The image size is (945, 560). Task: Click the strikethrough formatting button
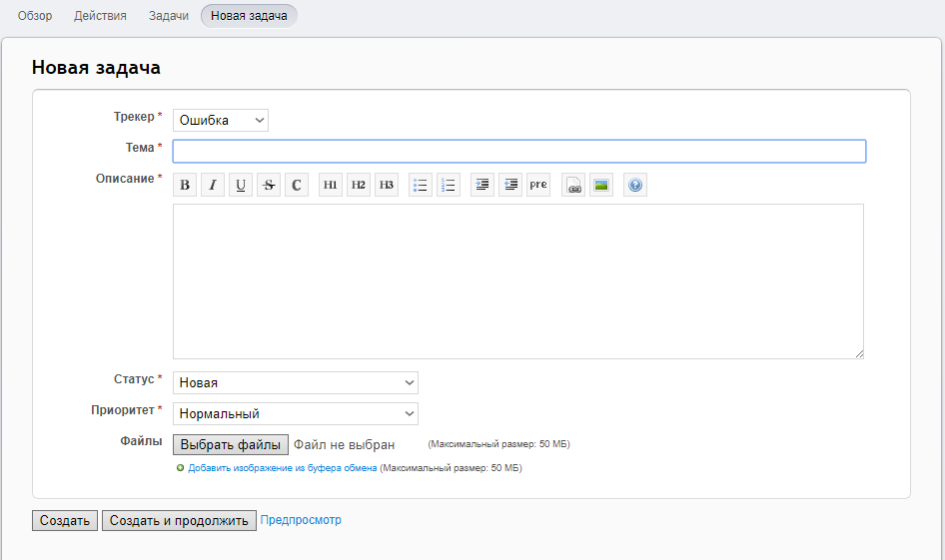click(269, 185)
